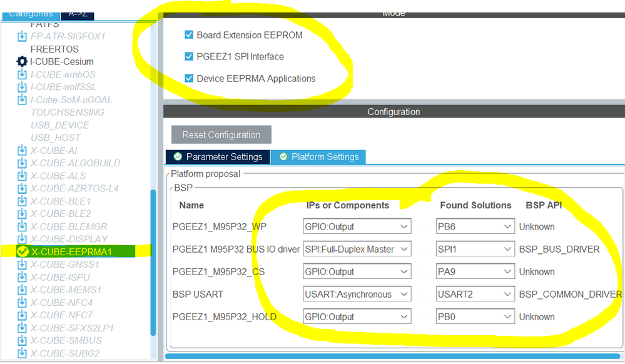The image size is (625, 364).
Task: Click green check icon beside X-CUBE-EEPRMA1
Action: (x=23, y=251)
